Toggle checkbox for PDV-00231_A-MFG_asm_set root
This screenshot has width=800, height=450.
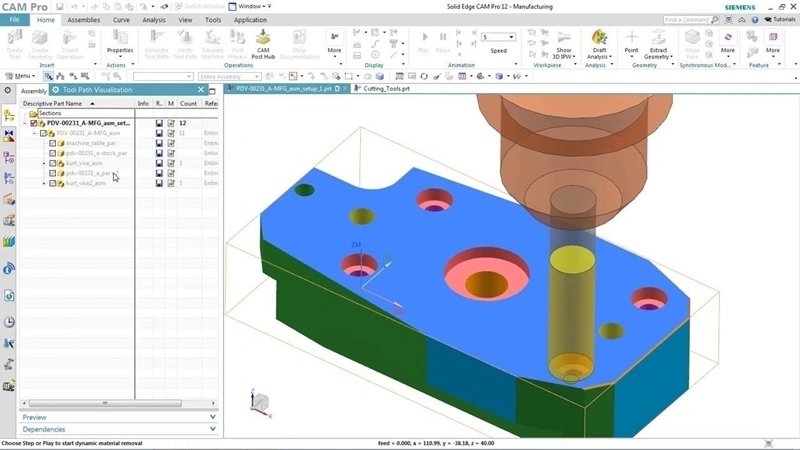pyautogui.click(x=34, y=123)
